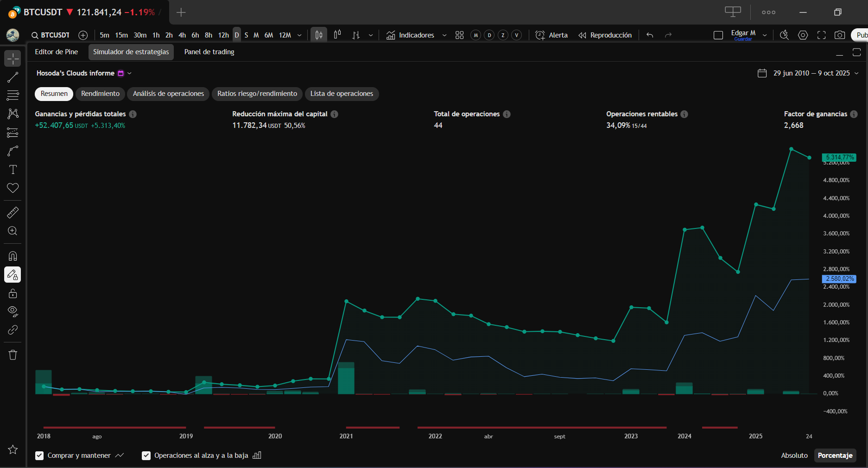Select the 4h timeframe button
The height and width of the screenshot is (468, 868).
182,35
